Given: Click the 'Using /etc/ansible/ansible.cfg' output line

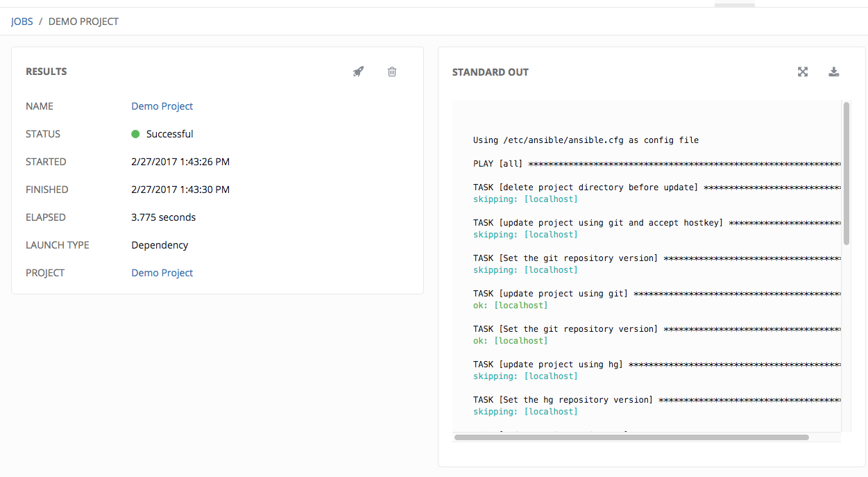Looking at the screenshot, I should pyautogui.click(x=586, y=140).
